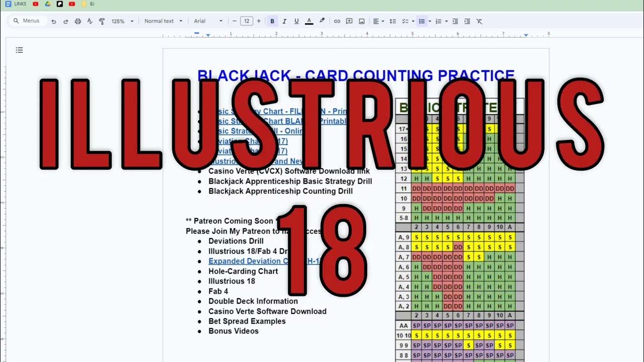Expand the bulleted list options arrow
The image size is (644, 362).
pos(430,21)
